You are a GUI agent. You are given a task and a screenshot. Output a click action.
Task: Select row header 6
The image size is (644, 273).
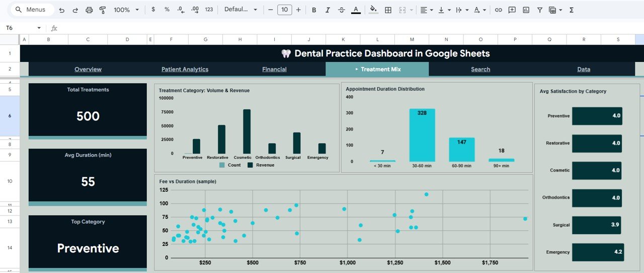pos(10,116)
